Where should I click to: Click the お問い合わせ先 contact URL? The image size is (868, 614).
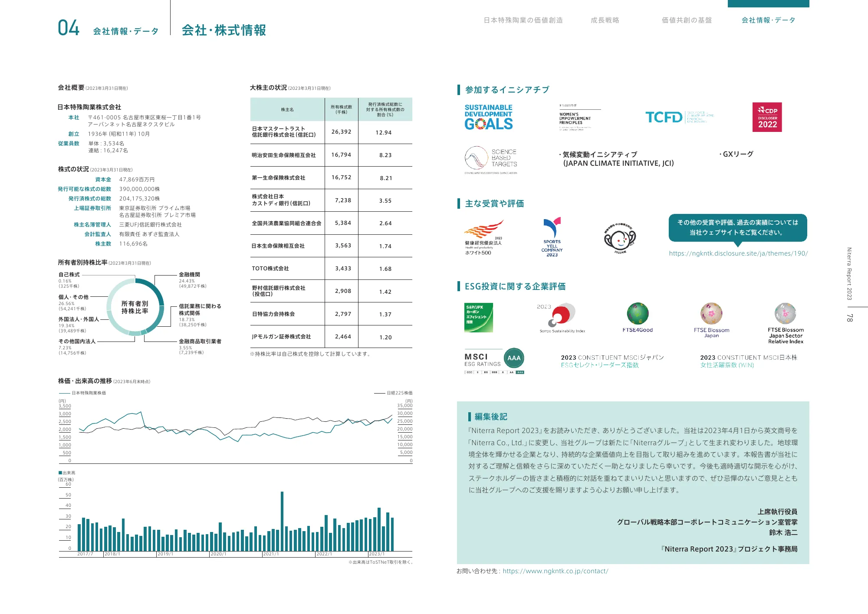tap(556, 571)
